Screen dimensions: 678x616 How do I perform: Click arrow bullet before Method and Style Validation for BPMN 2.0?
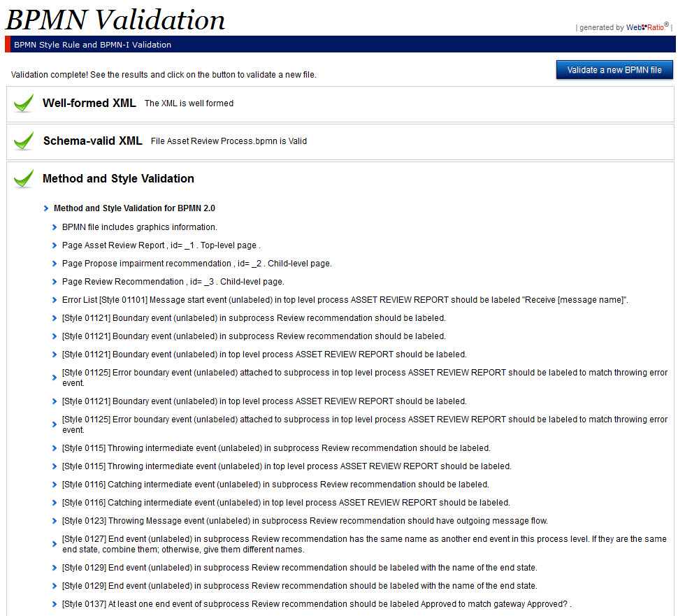[46, 208]
